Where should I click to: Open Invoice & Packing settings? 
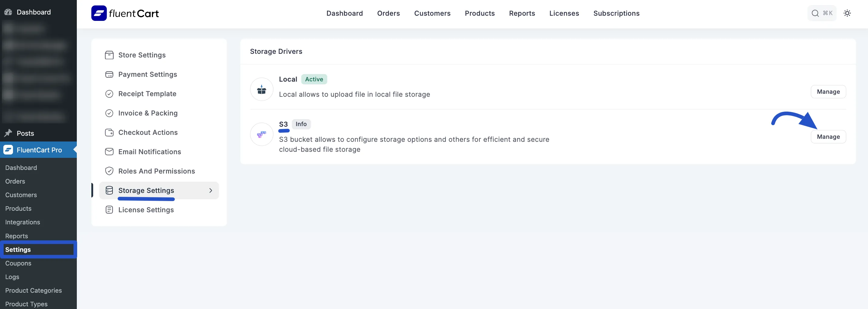(x=148, y=113)
